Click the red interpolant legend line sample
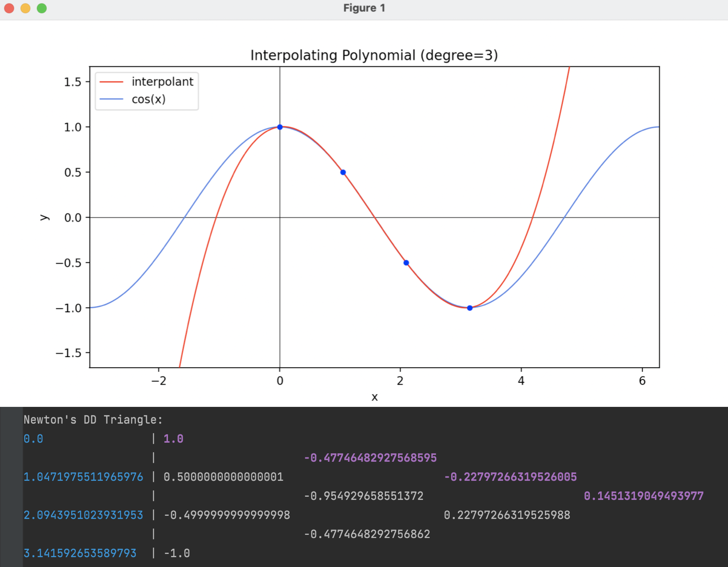The width and height of the screenshot is (728, 567). pyautogui.click(x=111, y=82)
